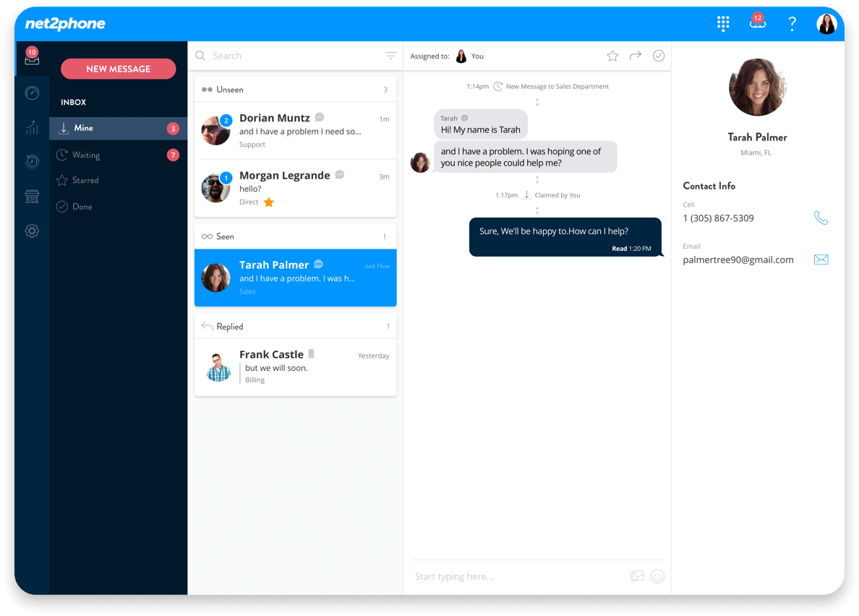Image resolution: width=859 pixels, height=616 pixels.
Task: Open the settings gear in sidebar
Action: click(32, 231)
